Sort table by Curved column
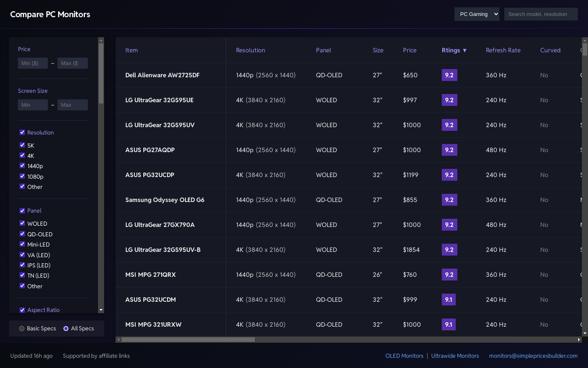Screen dimensions: 588x368 (550, 50)
